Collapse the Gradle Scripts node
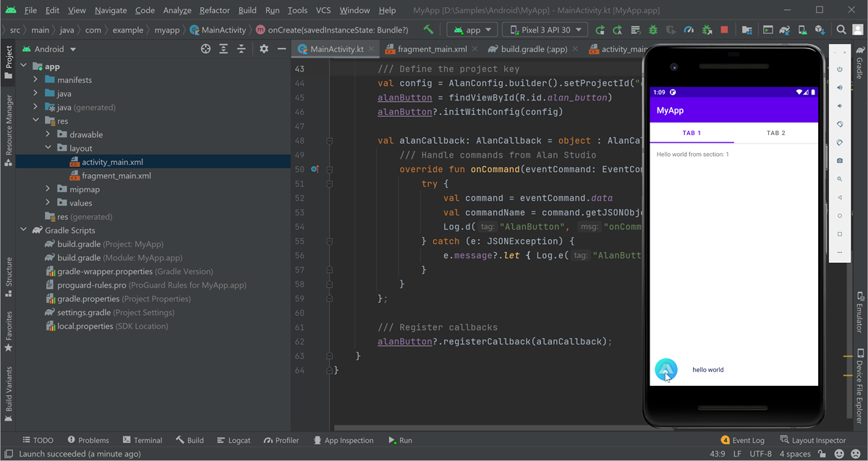The width and height of the screenshot is (868, 461). [23, 231]
